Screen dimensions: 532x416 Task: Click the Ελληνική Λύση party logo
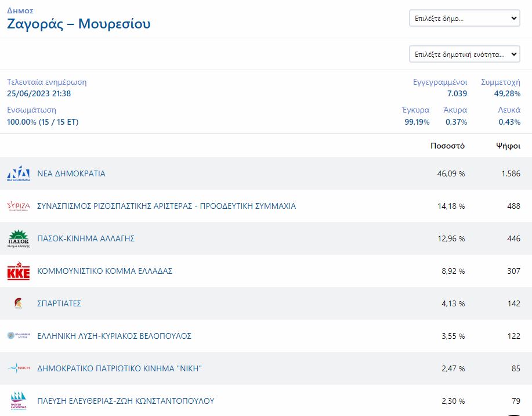click(x=19, y=336)
